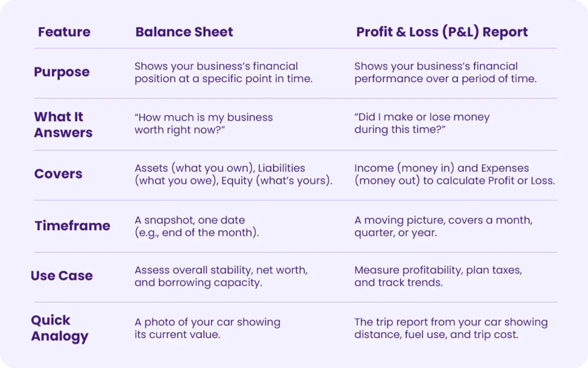588x368 pixels.
Task: Select the Covers row label
Action: 58,174
